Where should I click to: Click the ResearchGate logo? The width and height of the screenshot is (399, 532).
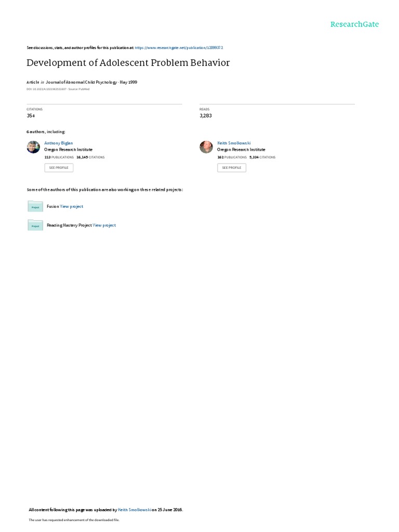point(354,24)
